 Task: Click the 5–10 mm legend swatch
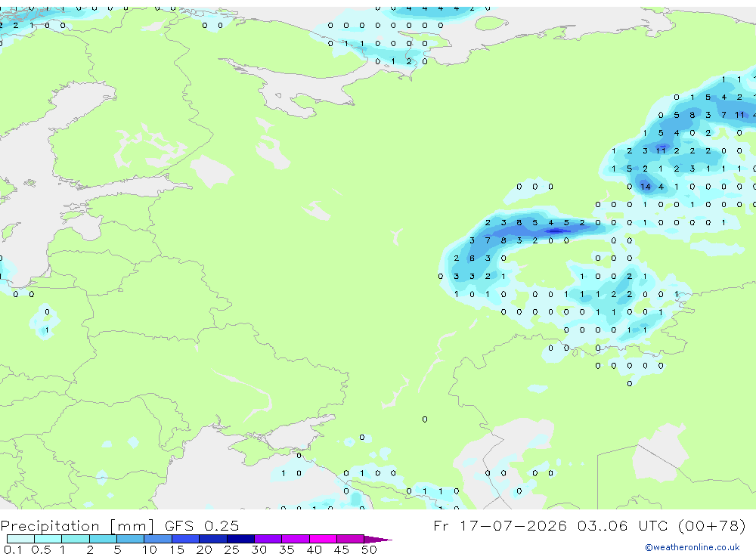coord(131,539)
